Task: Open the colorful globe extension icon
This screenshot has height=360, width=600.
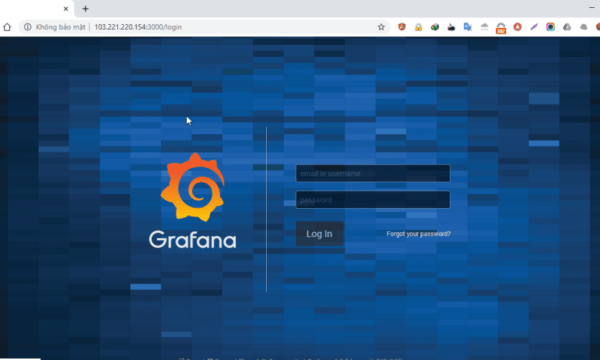Action: [435, 27]
